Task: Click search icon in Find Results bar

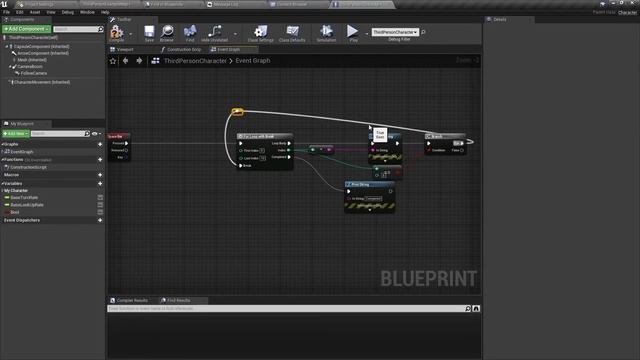Action: 468,309
